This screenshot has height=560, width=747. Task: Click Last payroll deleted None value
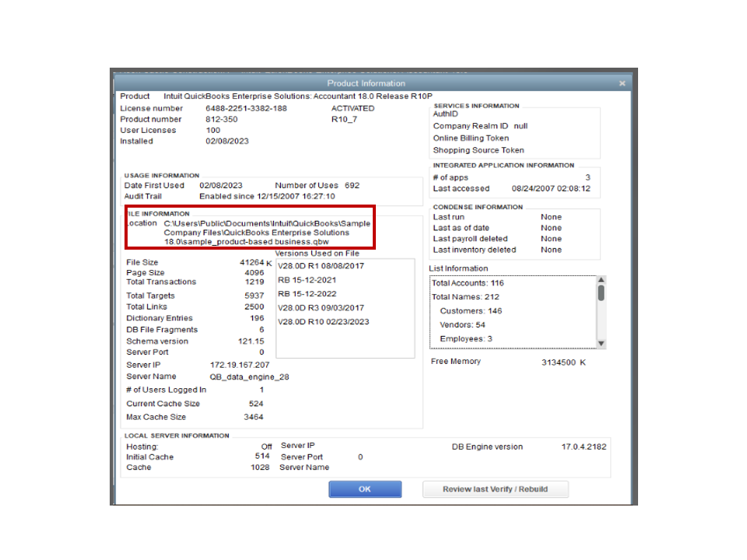[x=551, y=239]
